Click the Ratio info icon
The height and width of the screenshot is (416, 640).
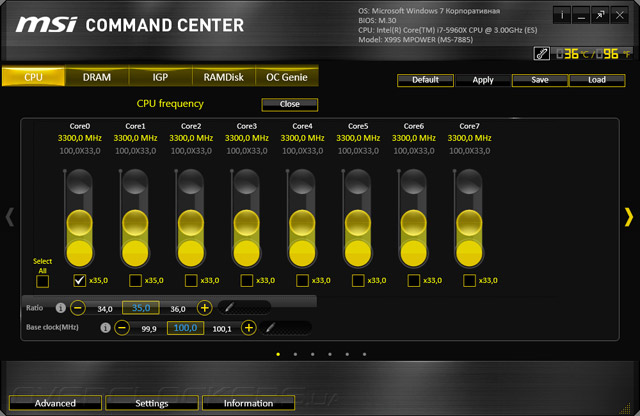click(60, 308)
